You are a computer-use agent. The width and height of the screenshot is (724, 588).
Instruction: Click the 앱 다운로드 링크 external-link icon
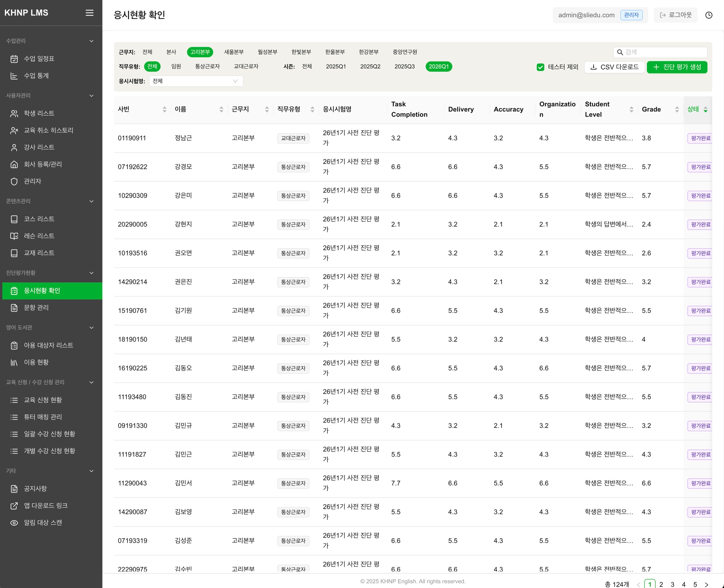(x=14, y=506)
